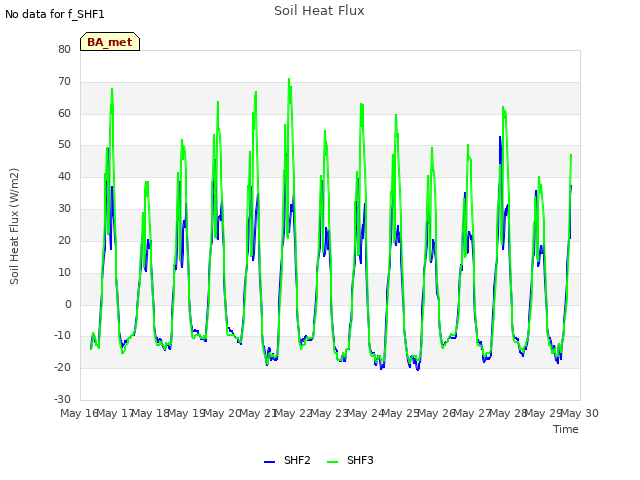Viewport: 640px width, 480px height.
Task: Click the y-axis label 30 (positive)
Action: point(64,209)
